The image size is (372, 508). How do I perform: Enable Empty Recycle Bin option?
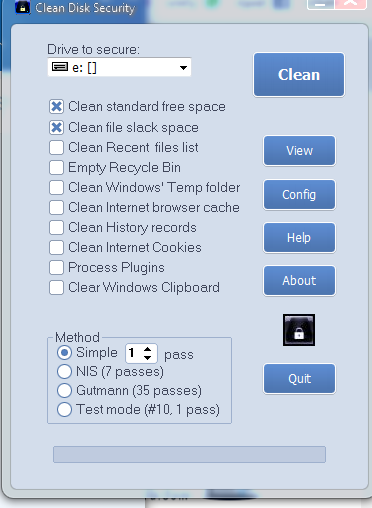56,167
